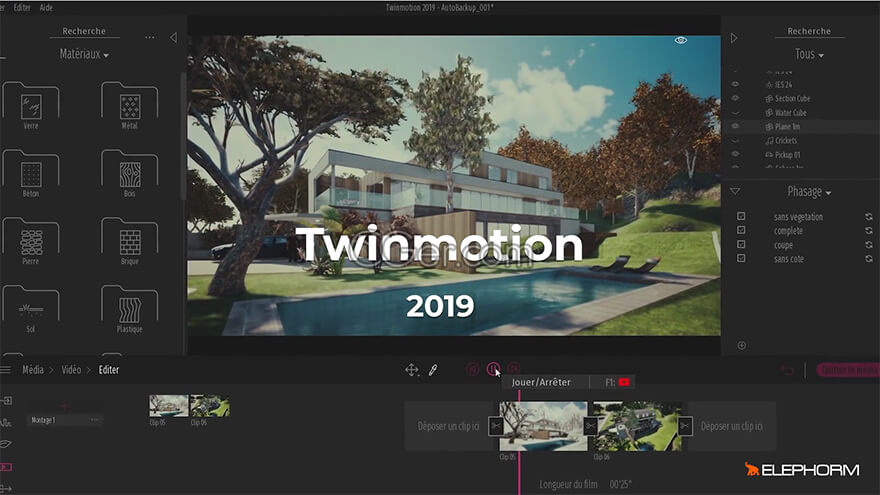
Task: Click right Recherche search field
Action: [x=809, y=31]
